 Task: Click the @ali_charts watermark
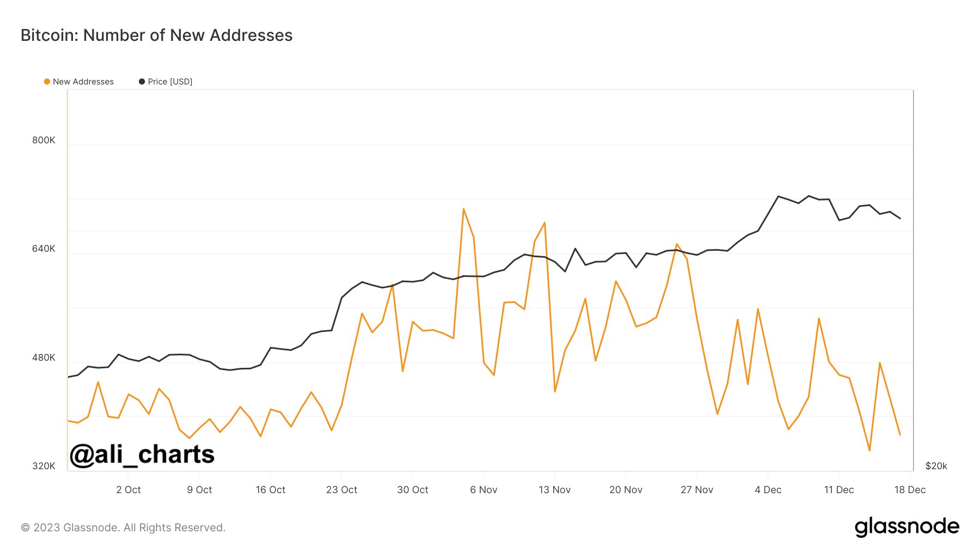click(143, 454)
